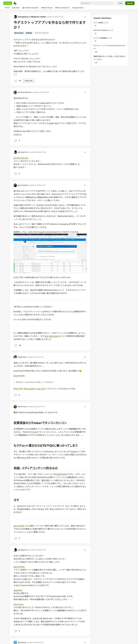The width and height of the screenshot is (138, 644).
Task: Follow the crates.io link
Action: (18, 134)
